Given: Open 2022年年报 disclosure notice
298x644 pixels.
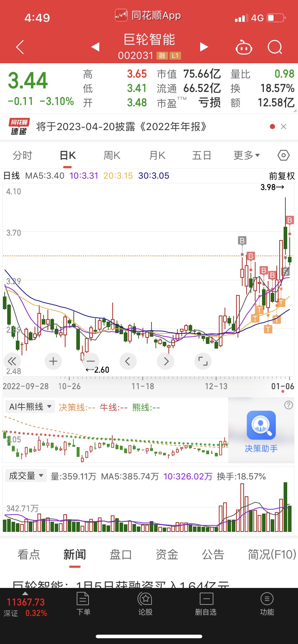Looking at the screenshot, I should click(x=122, y=126).
